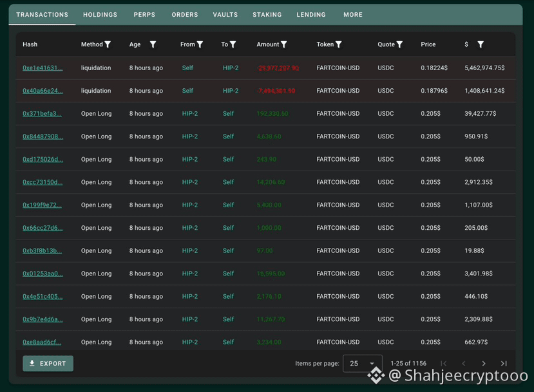
Task: Select the 662.97$ value
Action: [x=476, y=342]
